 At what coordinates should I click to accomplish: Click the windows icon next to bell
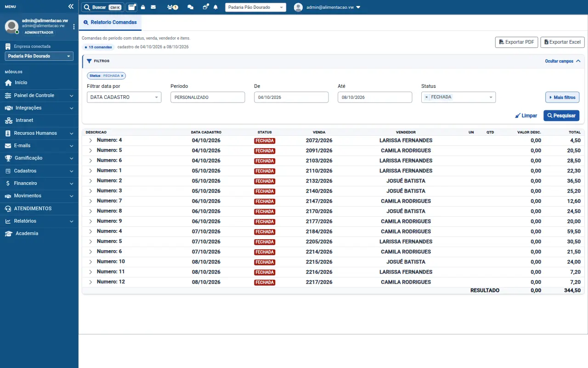pyautogui.click(x=205, y=7)
